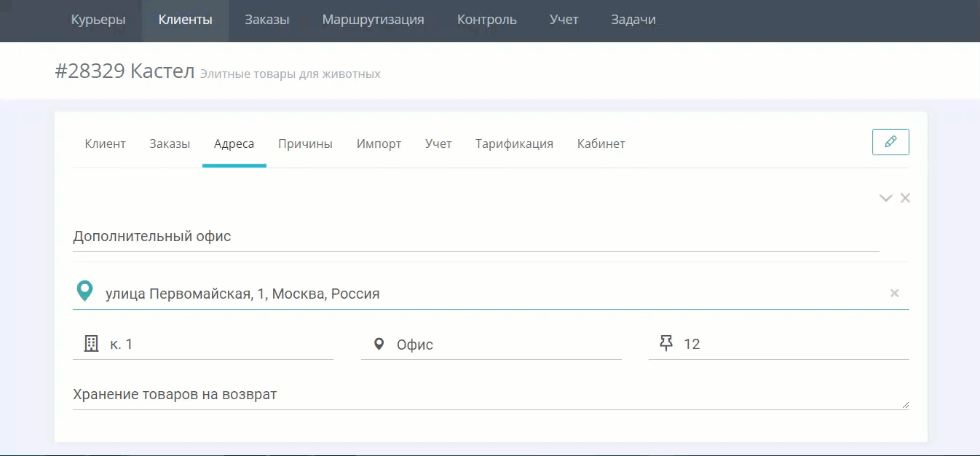Switch to the Заказы tab in client card
Screen dimensions: 980x456
(170, 144)
